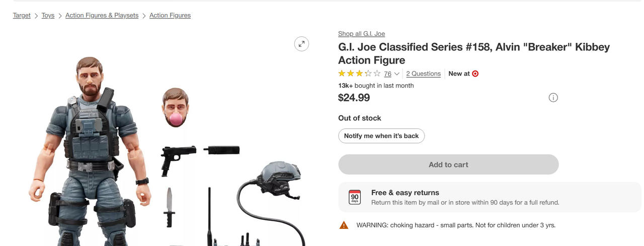Image resolution: width=644 pixels, height=246 pixels.
Task: Click the yellow star rating icons
Action: pos(359,74)
